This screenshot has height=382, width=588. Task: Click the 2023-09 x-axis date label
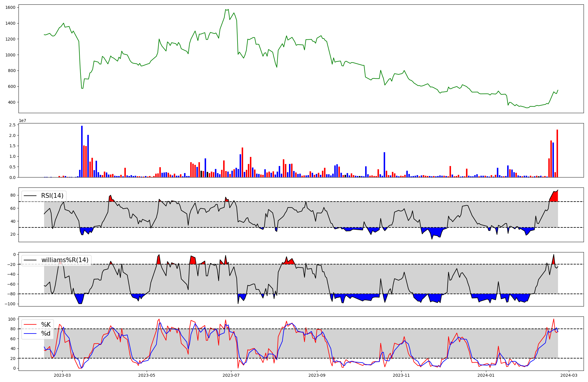coord(317,375)
